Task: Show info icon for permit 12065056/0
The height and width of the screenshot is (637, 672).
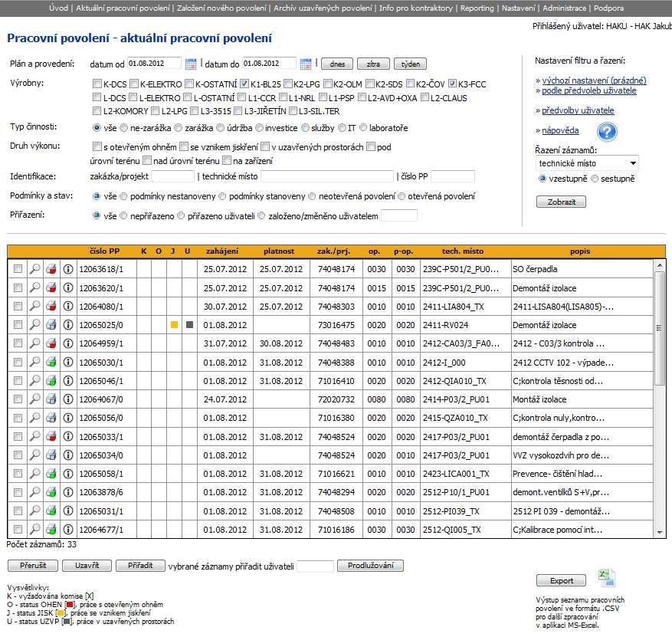Action: [x=67, y=418]
